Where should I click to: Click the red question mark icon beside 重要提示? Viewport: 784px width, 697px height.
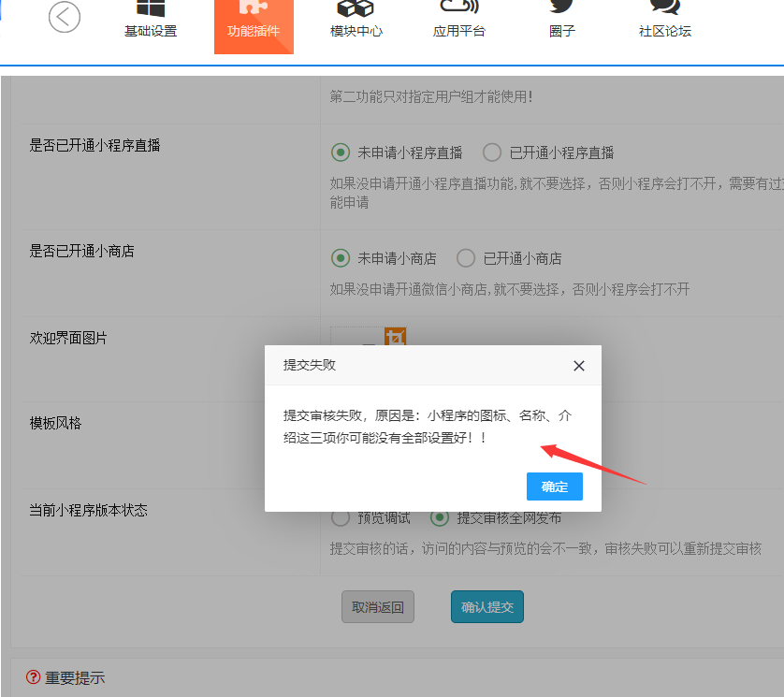click(34, 677)
